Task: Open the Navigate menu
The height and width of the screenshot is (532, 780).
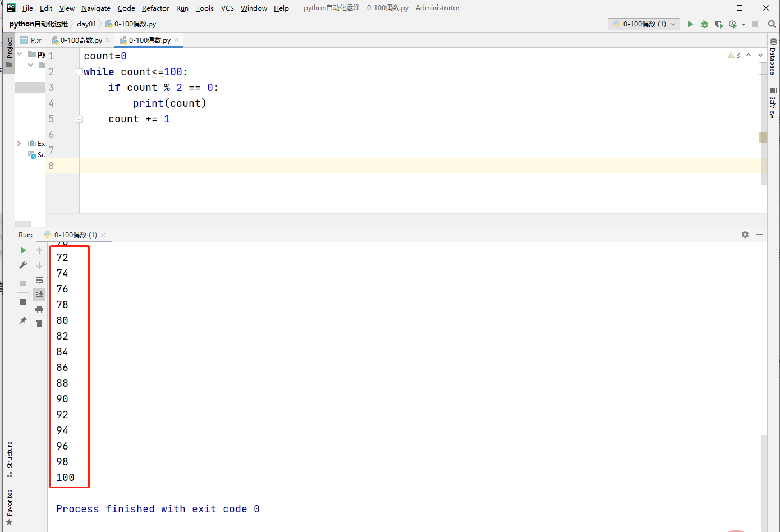Action: pos(96,8)
